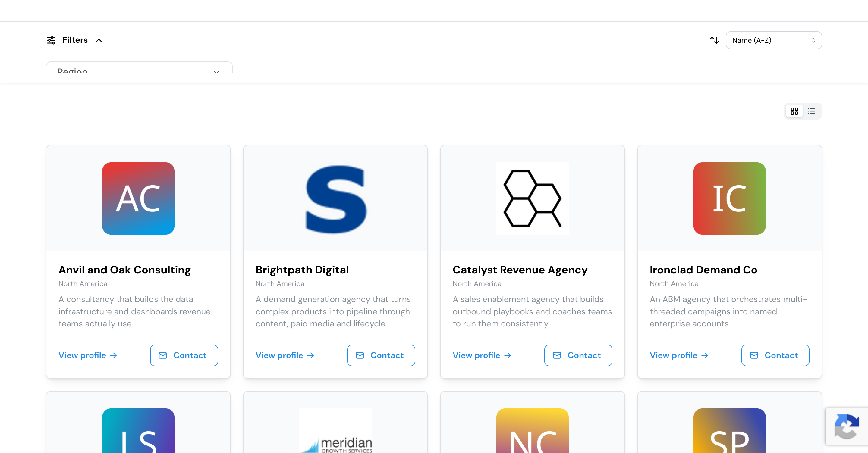The height and width of the screenshot is (453, 868).
Task: Click the SP gradient logo tile
Action: click(x=729, y=431)
